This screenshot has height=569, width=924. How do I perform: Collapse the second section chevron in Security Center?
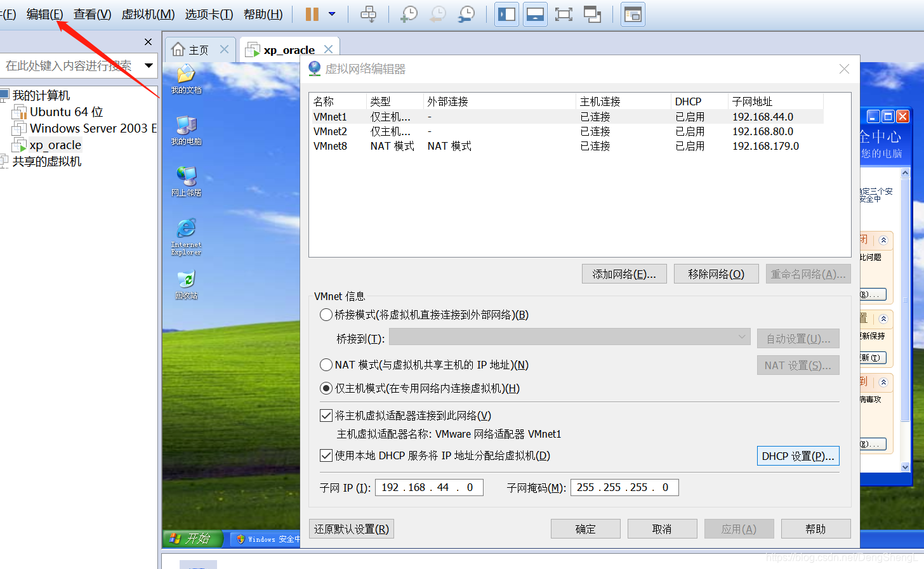[x=883, y=319]
